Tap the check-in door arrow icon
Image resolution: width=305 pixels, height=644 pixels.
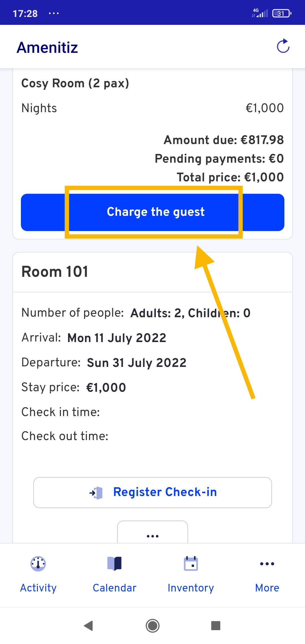tap(96, 493)
